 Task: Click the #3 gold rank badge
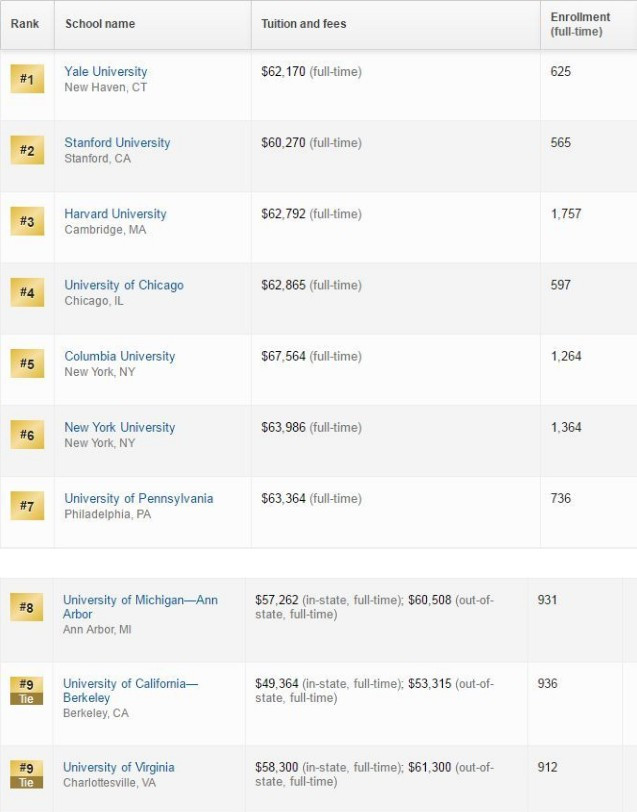click(27, 221)
